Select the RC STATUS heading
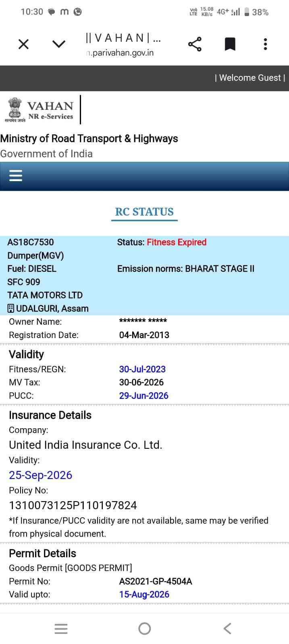 coord(144,212)
